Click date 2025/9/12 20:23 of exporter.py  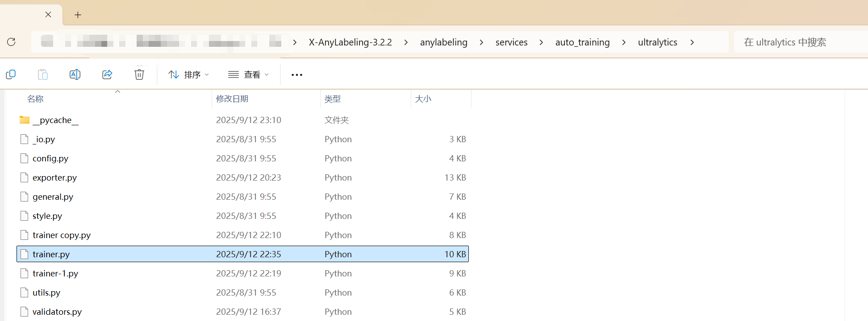[249, 177]
